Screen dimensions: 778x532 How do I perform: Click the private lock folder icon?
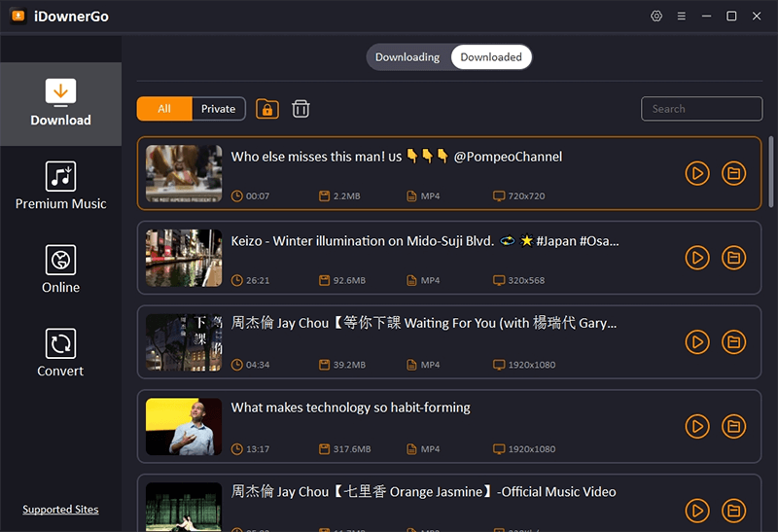coord(267,109)
